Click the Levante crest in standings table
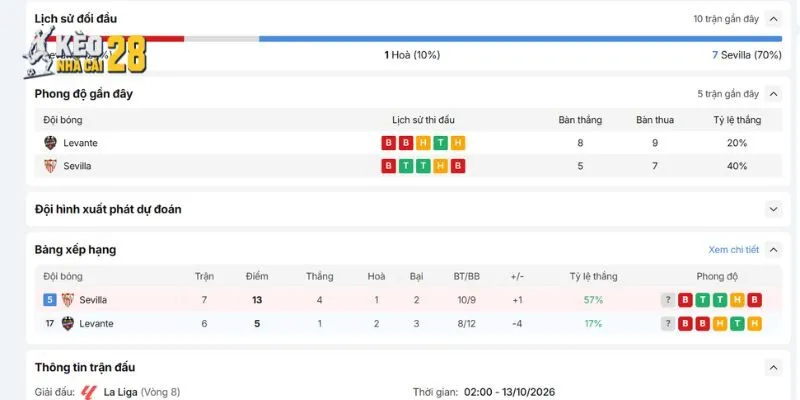 [67, 323]
